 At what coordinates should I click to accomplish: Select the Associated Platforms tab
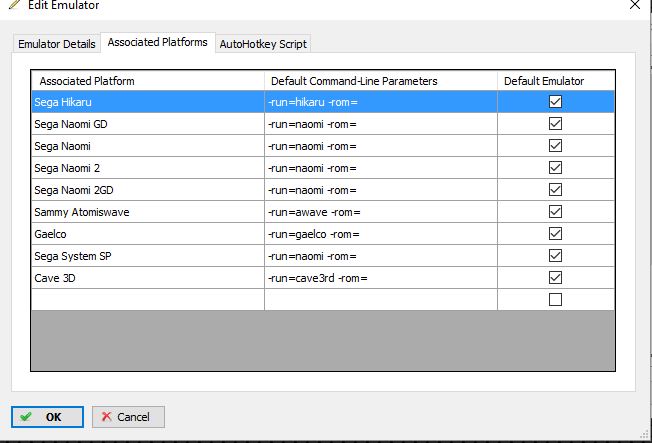158,42
